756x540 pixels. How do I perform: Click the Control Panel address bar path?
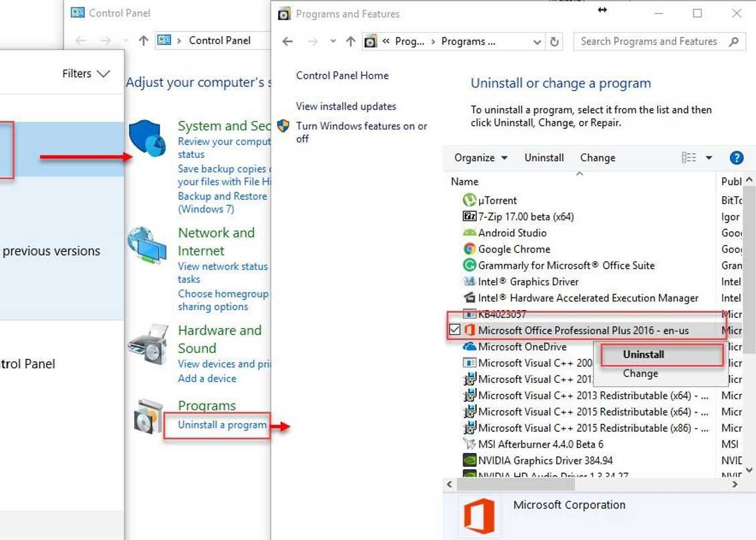(x=219, y=41)
